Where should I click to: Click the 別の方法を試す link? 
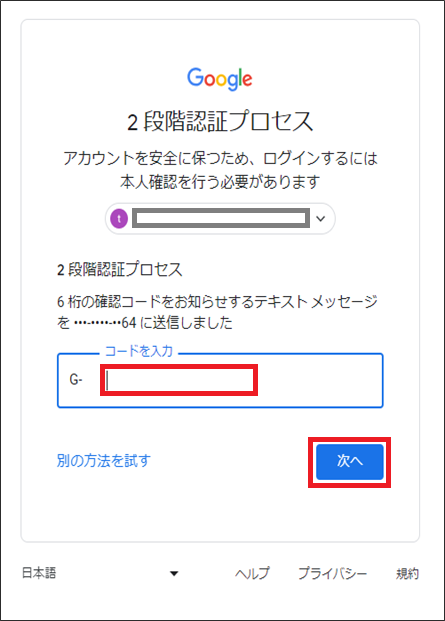(x=104, y=461)
